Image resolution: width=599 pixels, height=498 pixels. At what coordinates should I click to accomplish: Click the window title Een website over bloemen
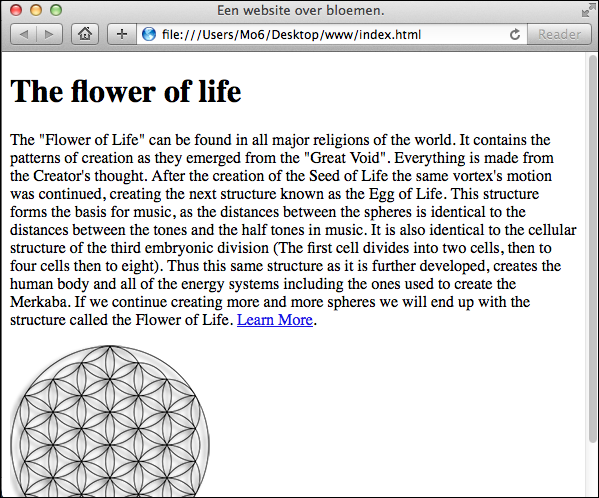301,10
